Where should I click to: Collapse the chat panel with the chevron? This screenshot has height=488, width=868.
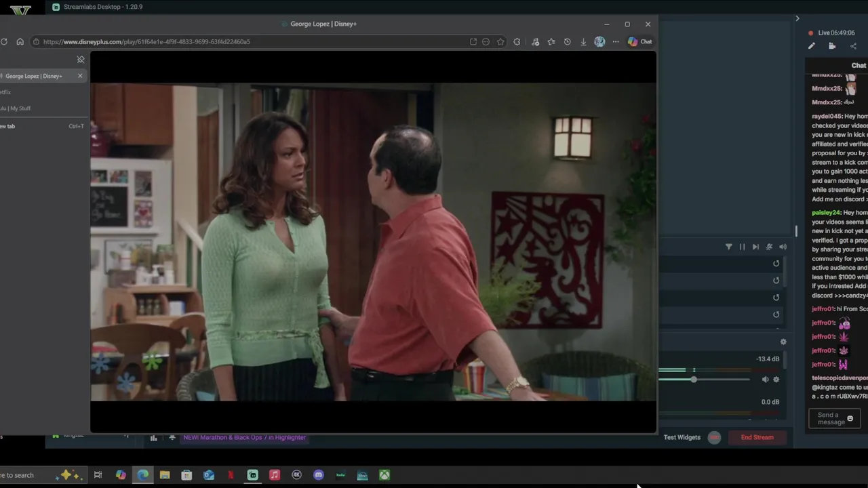pos(797,18)
